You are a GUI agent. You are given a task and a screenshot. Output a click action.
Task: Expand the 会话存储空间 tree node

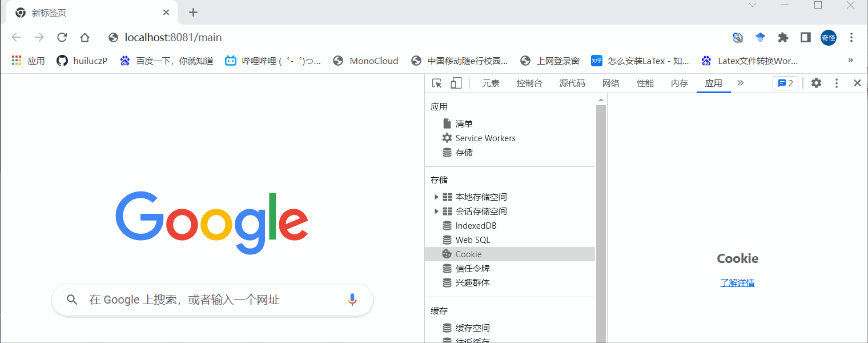(x=436, y=211)
